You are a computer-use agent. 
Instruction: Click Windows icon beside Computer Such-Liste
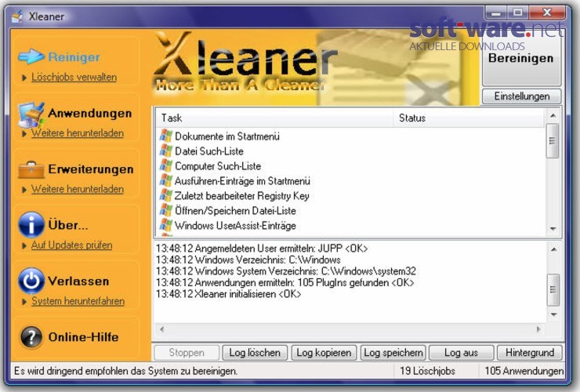(x=166, y=166)
